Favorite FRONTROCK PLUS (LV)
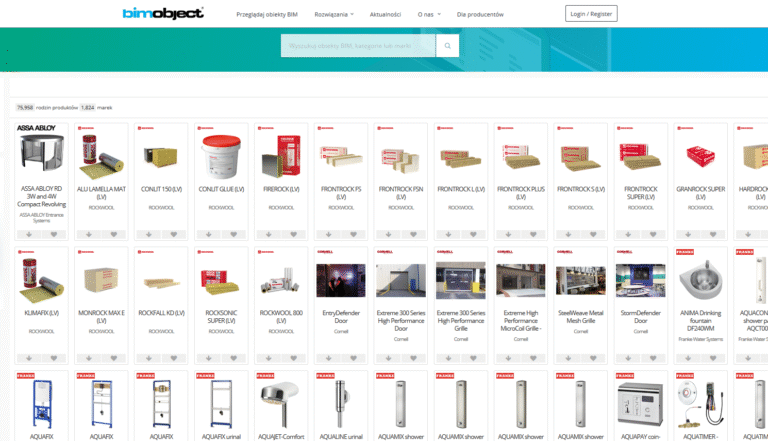This screenshot has height=441, width=768. [x=533, y=234]
